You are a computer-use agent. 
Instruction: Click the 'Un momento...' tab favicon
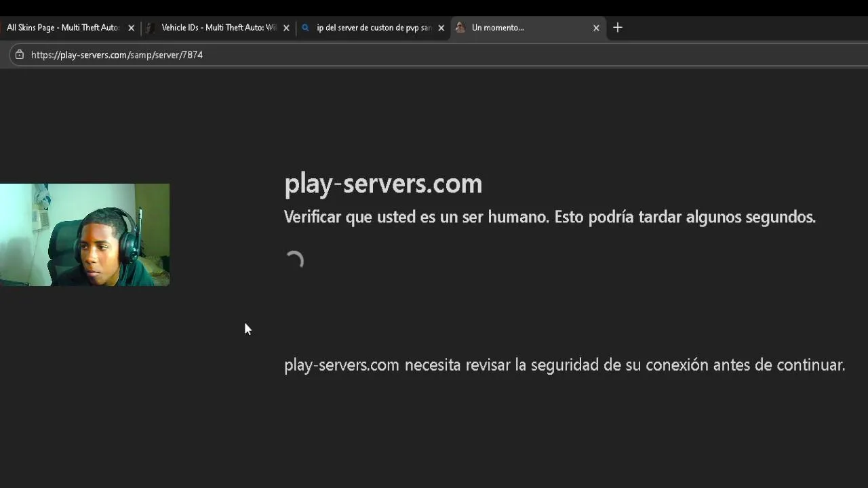pos(460,28)
